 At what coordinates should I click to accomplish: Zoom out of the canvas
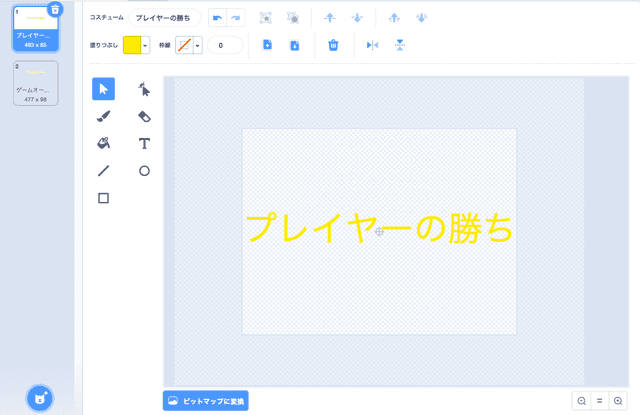(582, 401)
